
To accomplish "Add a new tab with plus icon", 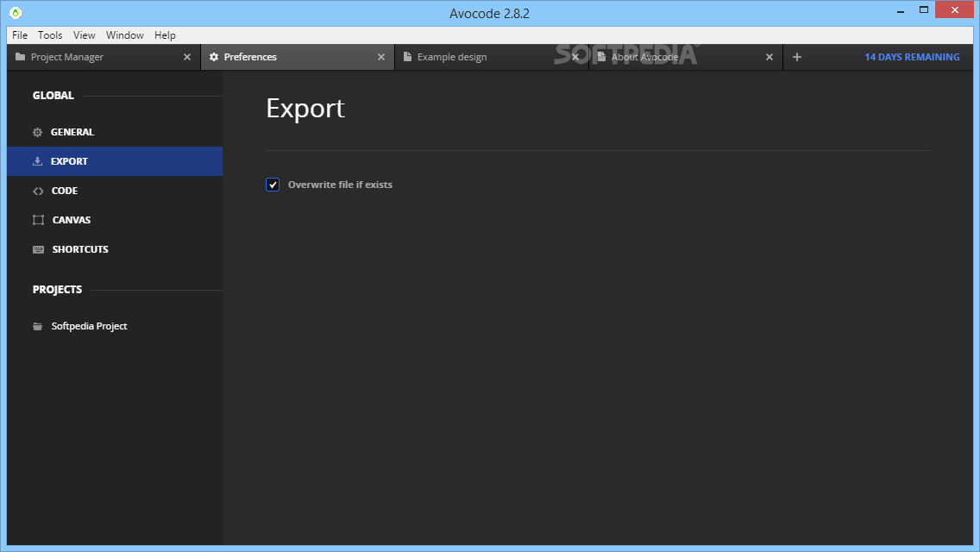I will point(797,57).
